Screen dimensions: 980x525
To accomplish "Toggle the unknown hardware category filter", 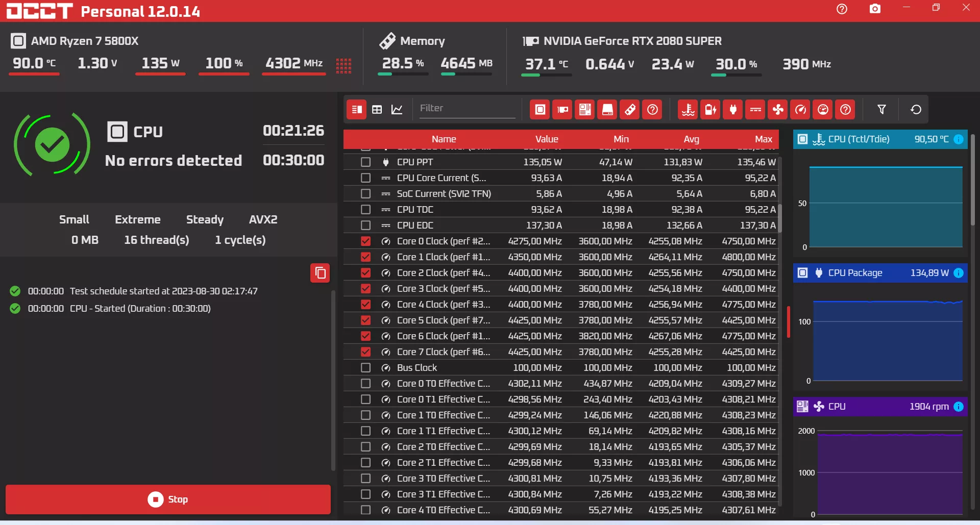I will click(652, 110).
